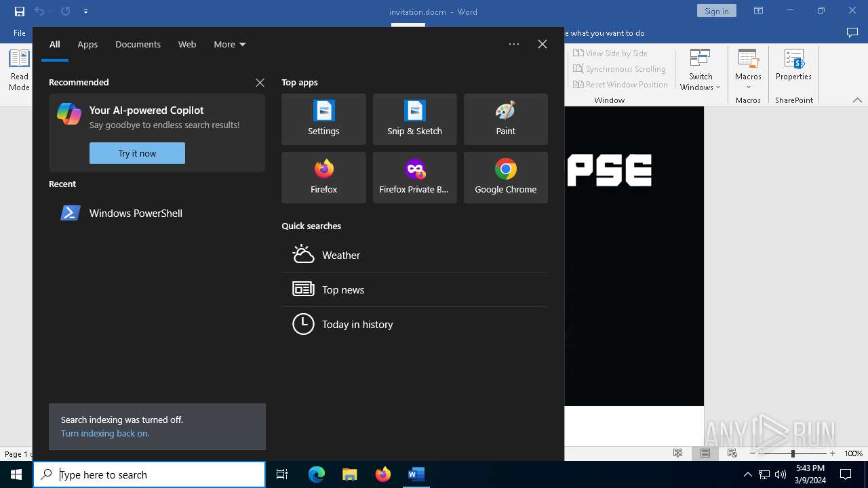868x488 pixels.
Task: Click Reset Window Position
Action: click(620, 84)
